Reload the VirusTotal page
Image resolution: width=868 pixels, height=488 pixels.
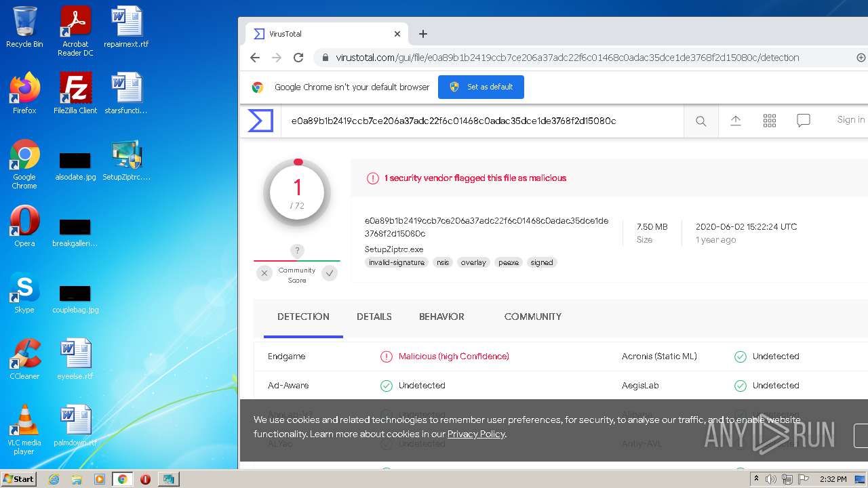pyautogui.click(x=298, y=58)
